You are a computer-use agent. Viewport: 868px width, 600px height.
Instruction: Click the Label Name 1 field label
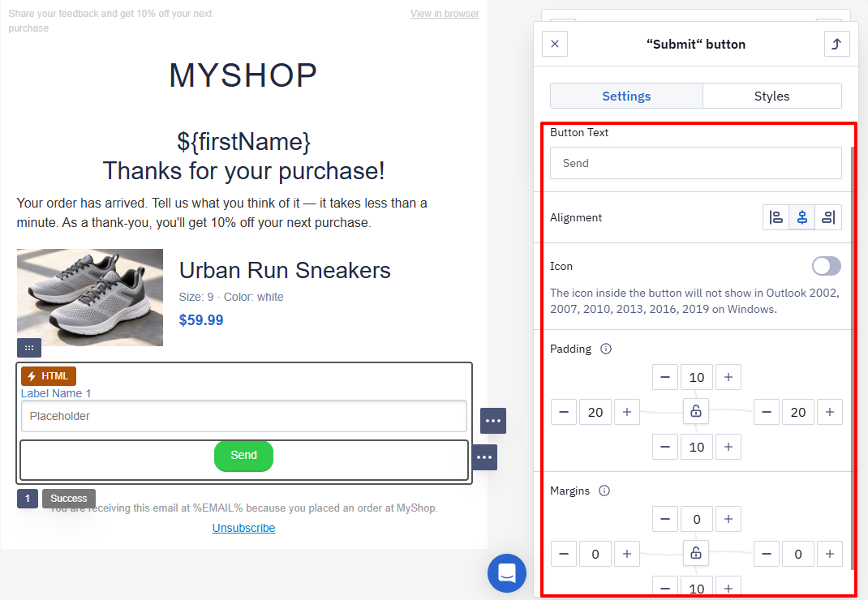point(56,393)
